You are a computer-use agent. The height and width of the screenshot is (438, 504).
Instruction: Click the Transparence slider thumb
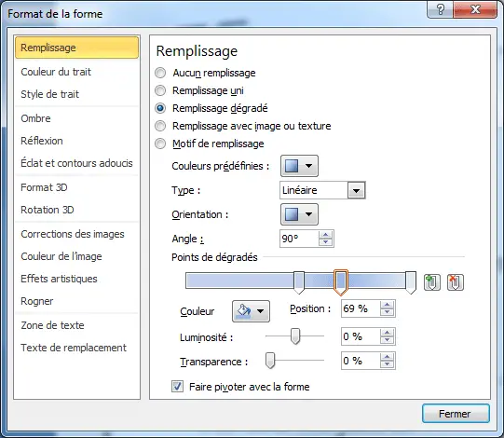tap(270, 360)
